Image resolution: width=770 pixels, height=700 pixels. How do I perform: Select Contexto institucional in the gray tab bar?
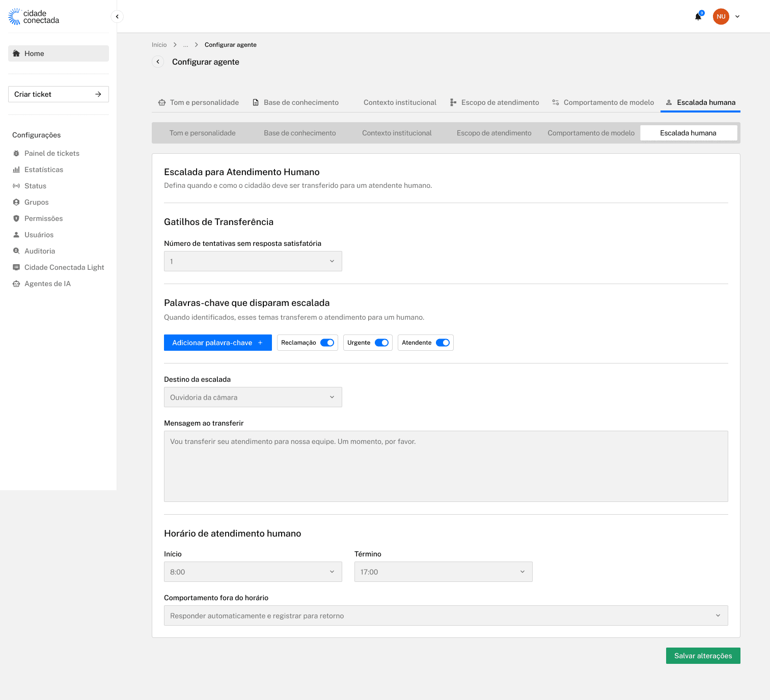(x=397, y=133)
